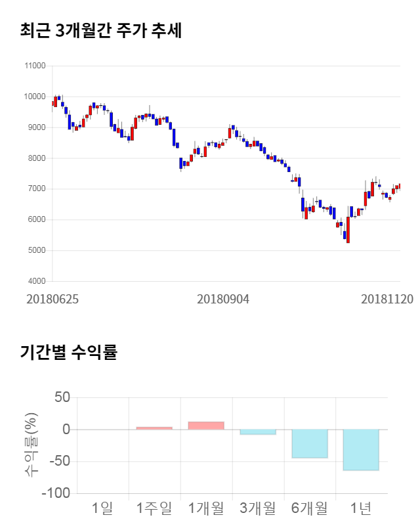
Task: Click the 11000 price axis label
Action: coord(35,66)
